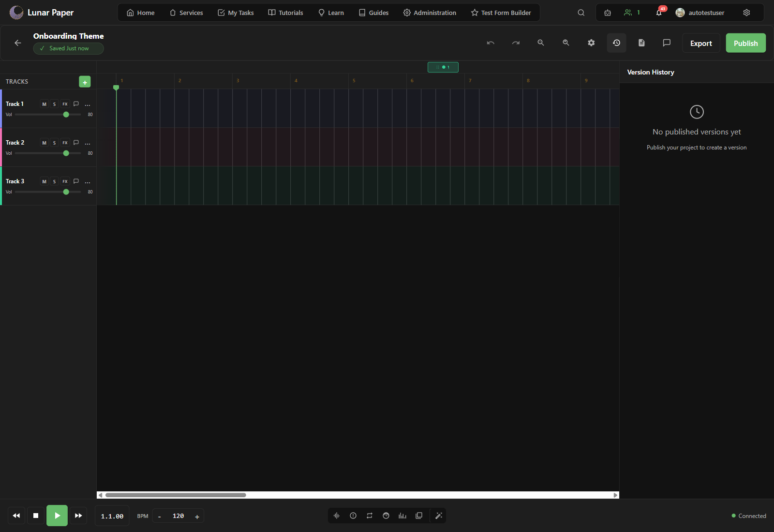Open Track 2 more options menu

click(88, 143)
